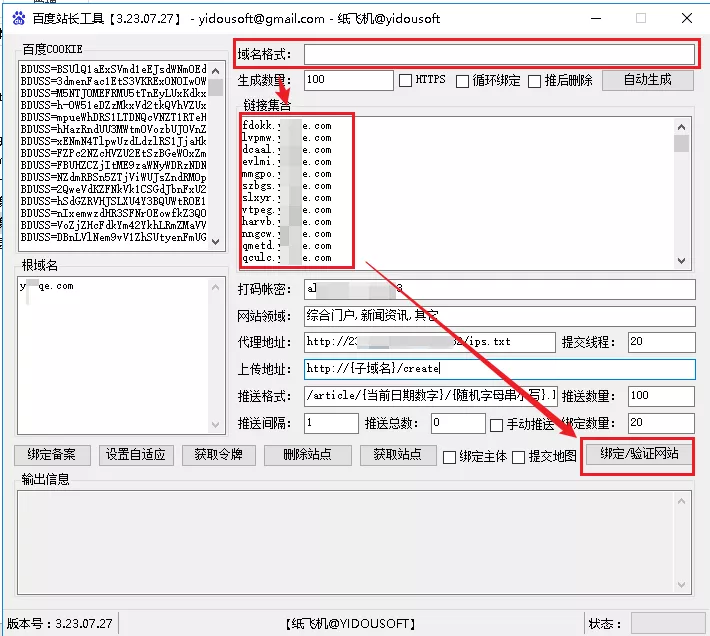This screenshot has height=636, width=710.
Task: Click the 百度COOKIE scrollbar thumb
Action: point(216,87)
